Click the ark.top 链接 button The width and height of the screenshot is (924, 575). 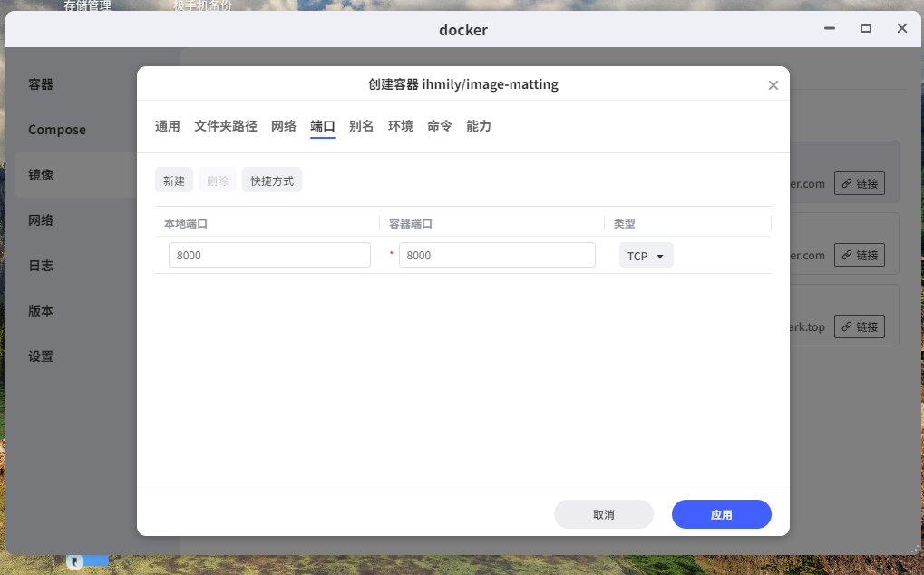pyautogui.click(x=860, y=326)
